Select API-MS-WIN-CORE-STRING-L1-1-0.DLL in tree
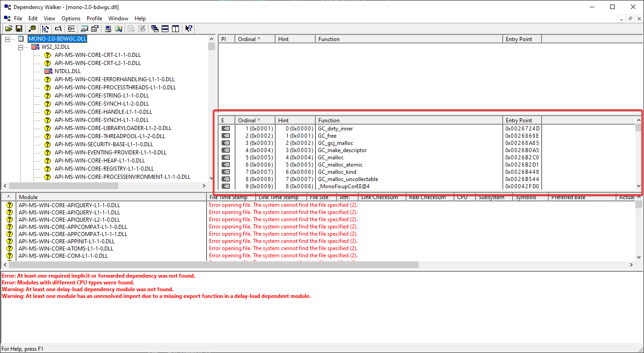 (102, 96)
